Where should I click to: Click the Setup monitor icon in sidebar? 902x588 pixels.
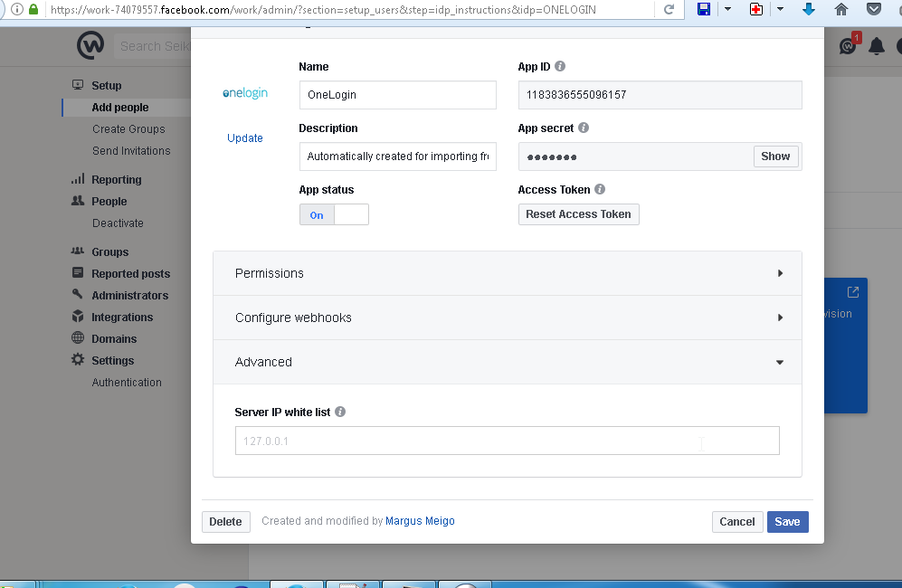point(78,85)
